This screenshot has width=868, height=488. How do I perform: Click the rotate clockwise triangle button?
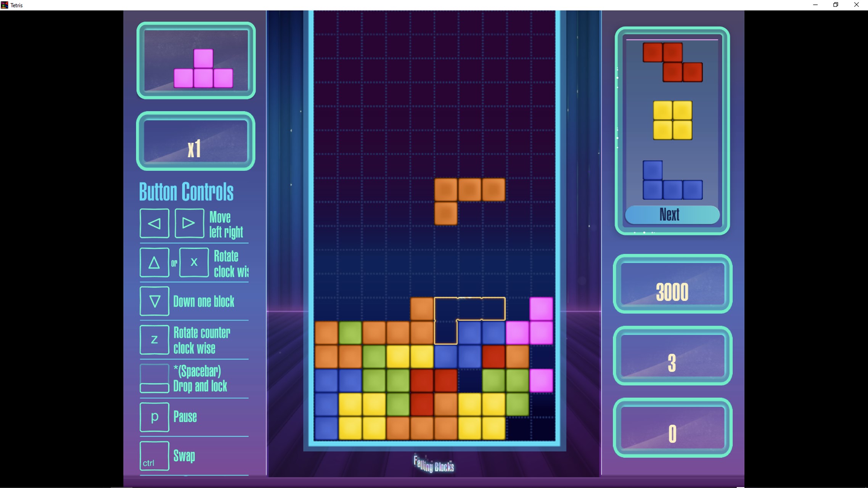tap(154, 262)
